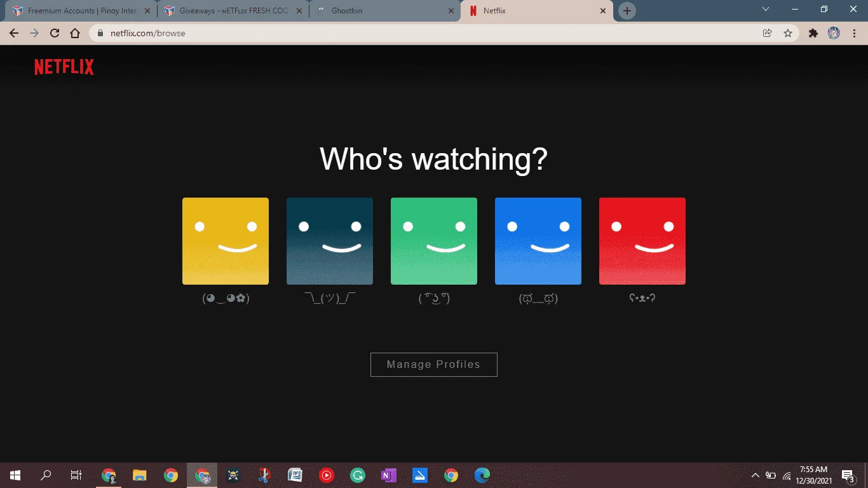The width and height of the screenshot is (868, 488).
Task: Open the Windows Start menu
Action: [15, 475]
